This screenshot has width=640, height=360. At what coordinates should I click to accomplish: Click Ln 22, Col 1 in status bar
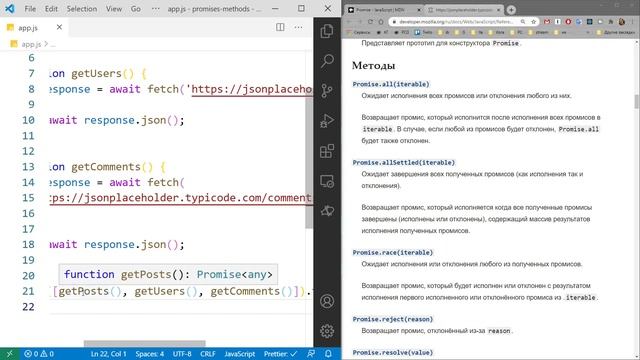coord(108,354)
